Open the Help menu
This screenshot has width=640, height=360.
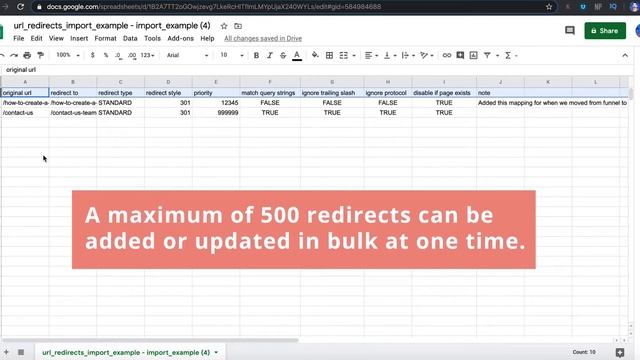[207, 38]
